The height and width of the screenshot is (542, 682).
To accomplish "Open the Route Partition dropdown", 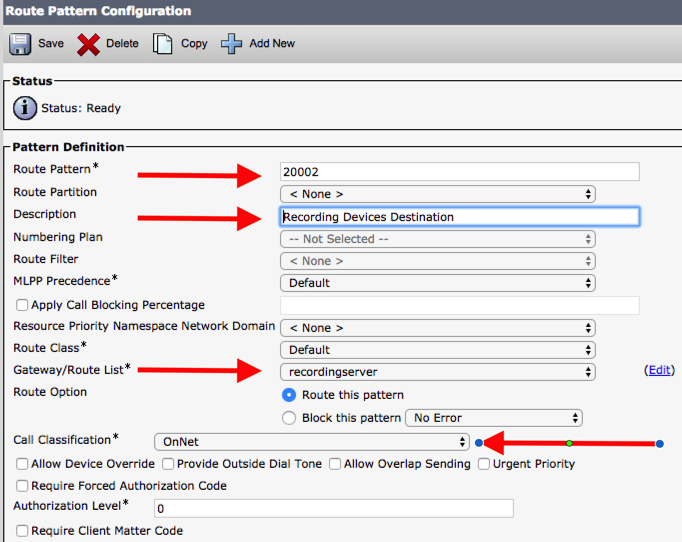I will pos(437,194).
